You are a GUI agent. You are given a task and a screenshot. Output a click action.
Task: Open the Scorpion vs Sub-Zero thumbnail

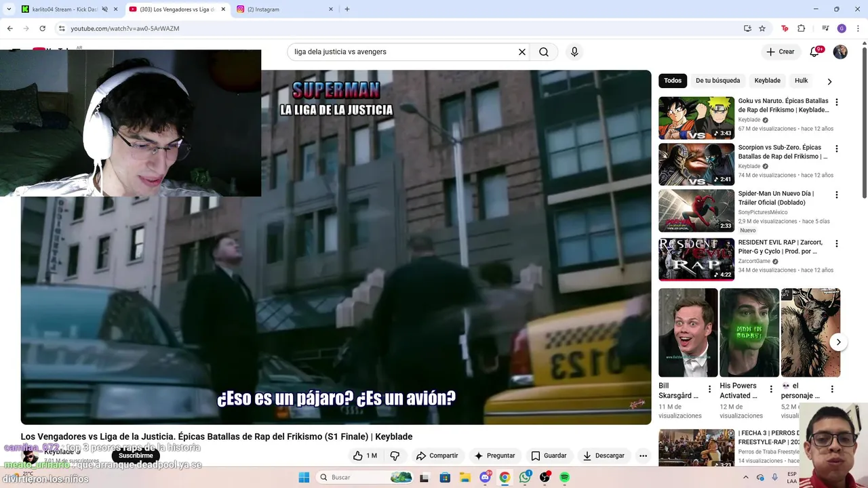(696, 165)
